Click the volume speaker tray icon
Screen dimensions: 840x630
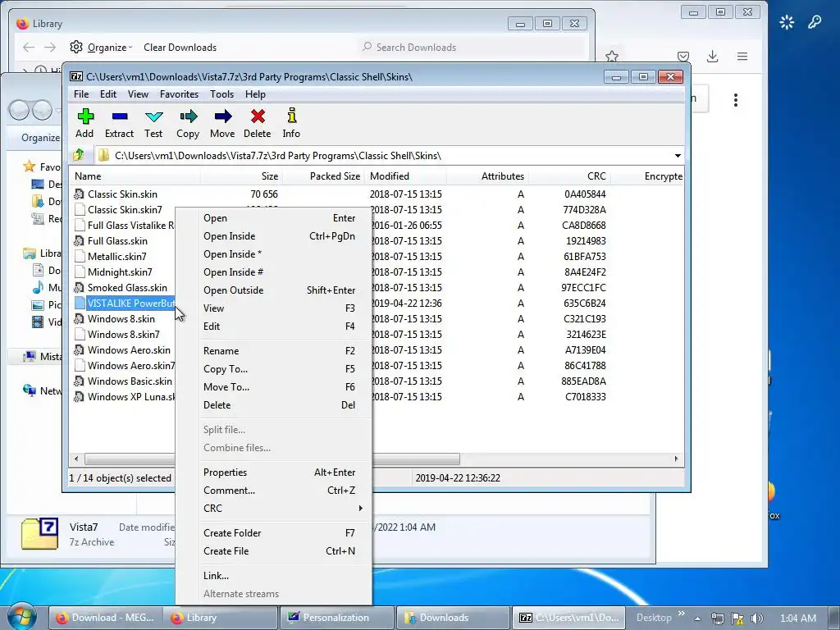pyautogui.click(x=756, y=619)
